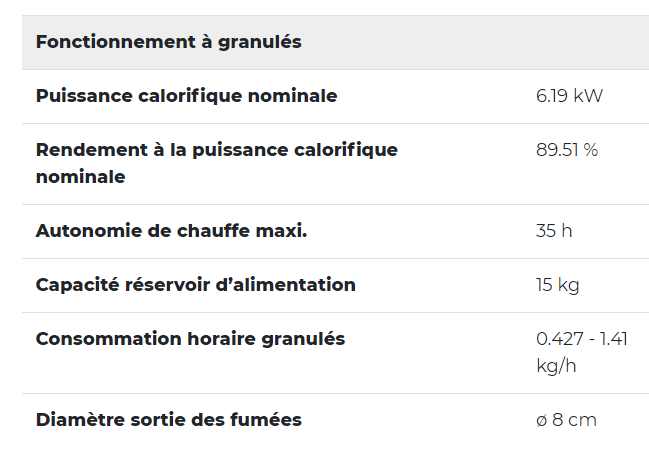Click the "Capacité réservoir d'alimentation" label

195,285
